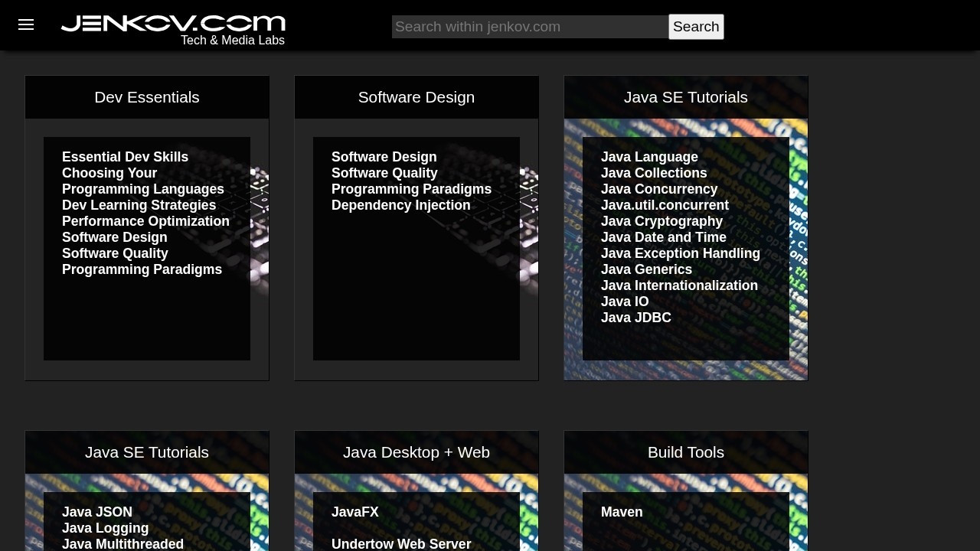Image resolution: width=980 pixels, height=551 pixels.
Task: Open Java Exception Handling tutorial
Action: click(680, 253)
